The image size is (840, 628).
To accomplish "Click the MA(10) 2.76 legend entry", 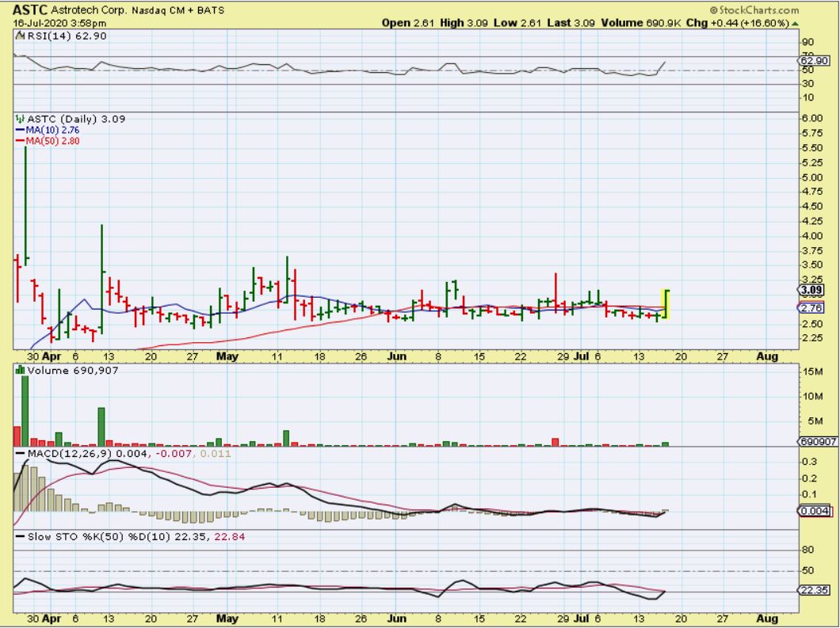I will pyautogui.click(x=48, y=130).
